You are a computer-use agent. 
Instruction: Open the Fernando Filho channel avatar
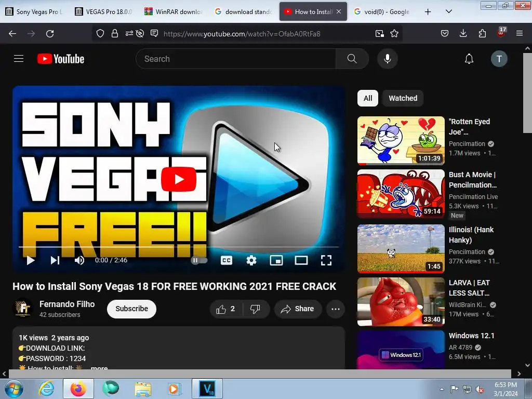pyautogui.click(x=23, y=308)
